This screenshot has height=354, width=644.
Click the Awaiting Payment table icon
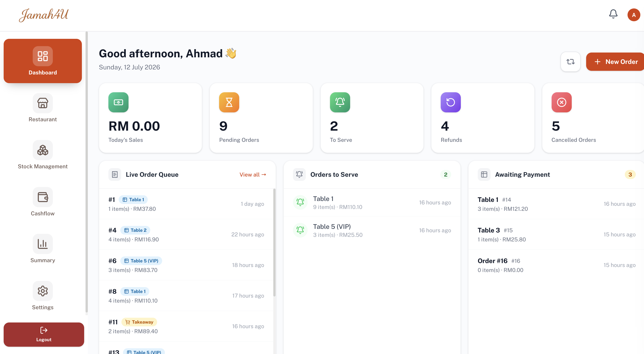coord(484,174)
